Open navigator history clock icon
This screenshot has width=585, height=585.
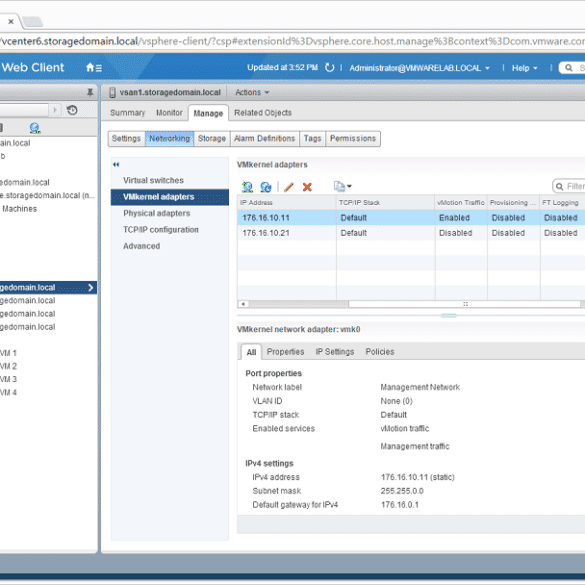pos(72,110)
